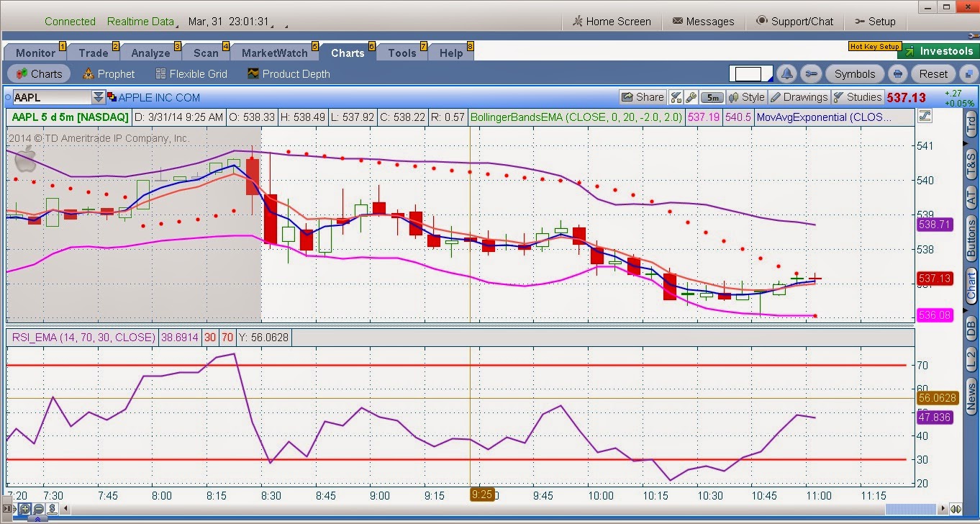980x524 pixels.
Task: Click the Realtime Data status dropdown
Action: coord(143,22)
